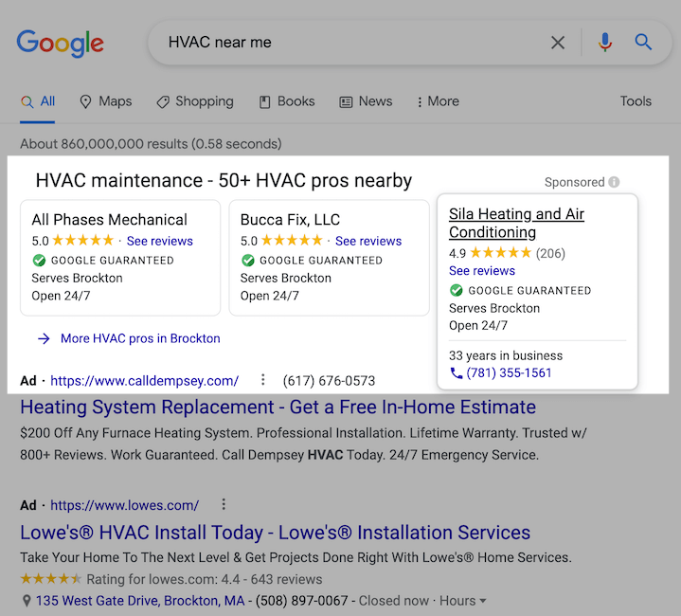Expand the More menu
Image resolution: width=681 pixels, height=616 pixels.
click(438, 101)
